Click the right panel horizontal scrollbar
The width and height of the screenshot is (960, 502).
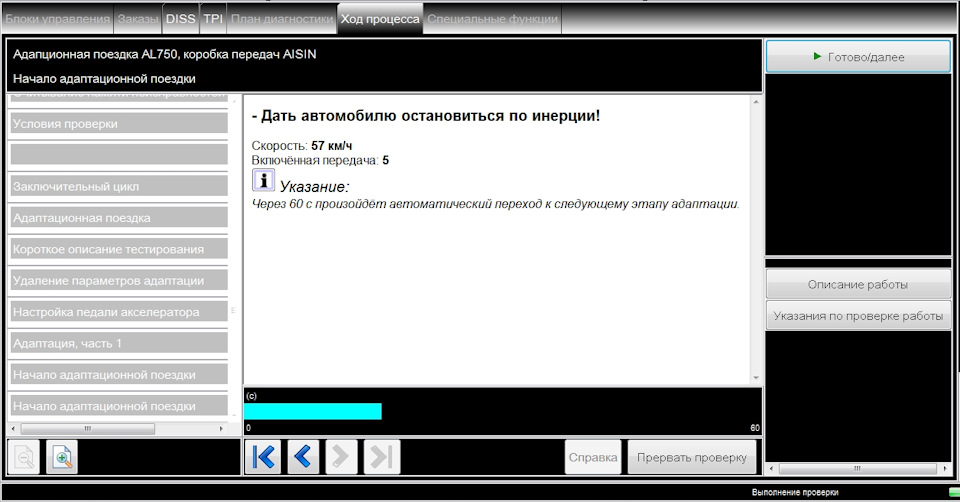tap(857, 468)
